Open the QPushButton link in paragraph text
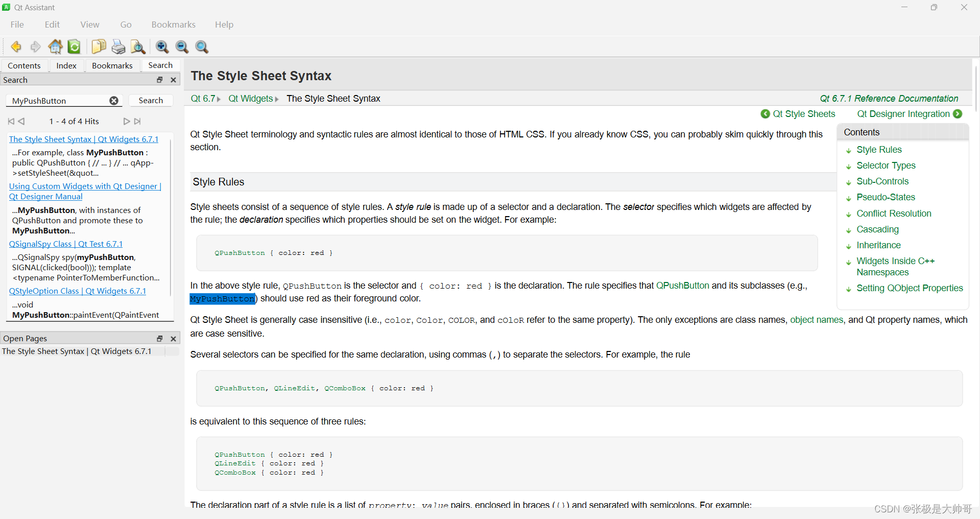 (x=682, y=286)
